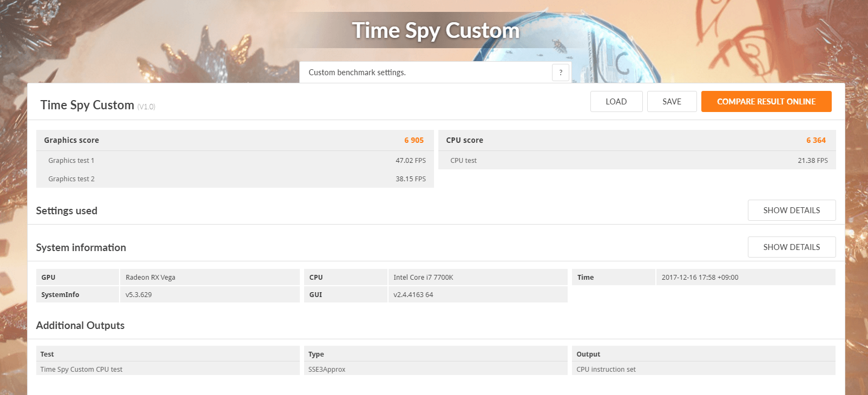Click the Test column header

coord(168,354)
